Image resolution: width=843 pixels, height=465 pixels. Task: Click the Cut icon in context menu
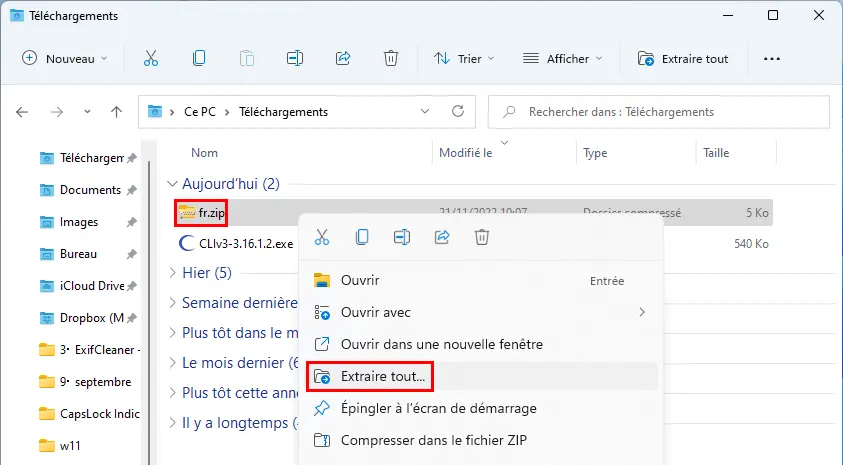pyautogui.click(x=322, y=237)
